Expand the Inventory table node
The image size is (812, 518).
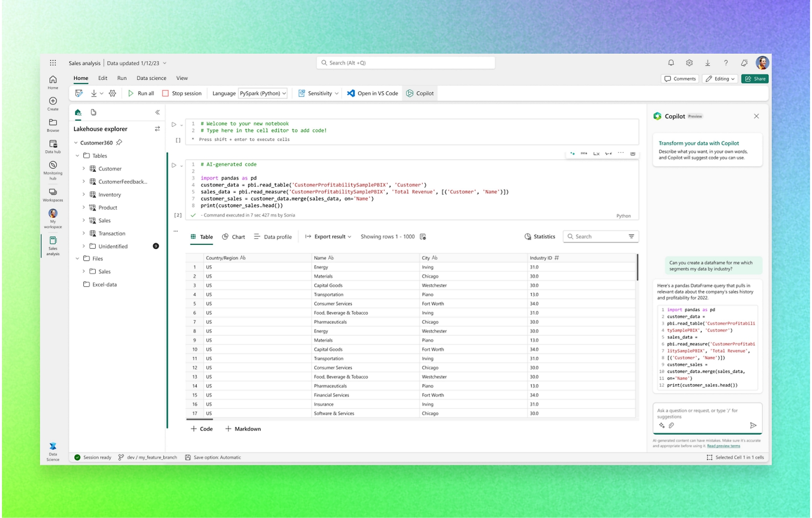[x=83, y=195]
